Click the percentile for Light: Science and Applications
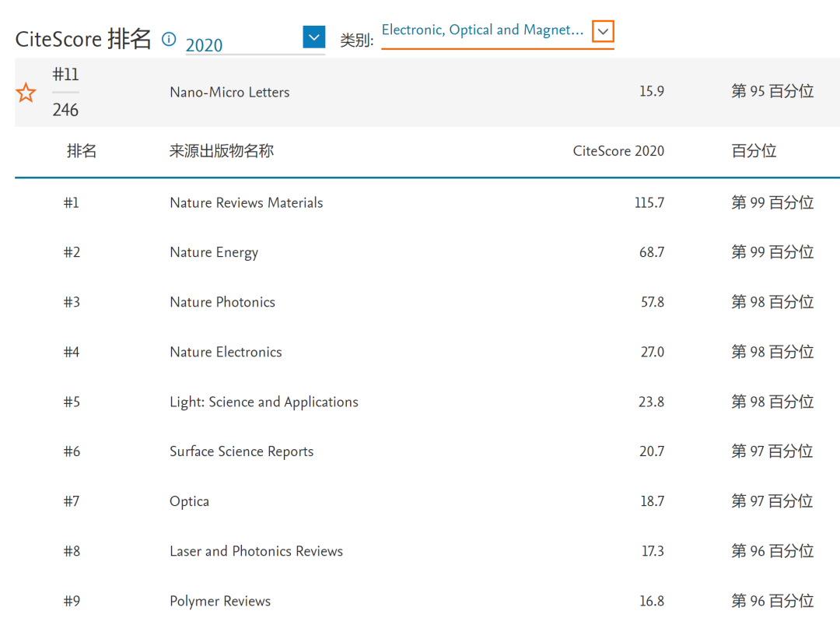This screenshot has height=625, width=840. [772, 402]
